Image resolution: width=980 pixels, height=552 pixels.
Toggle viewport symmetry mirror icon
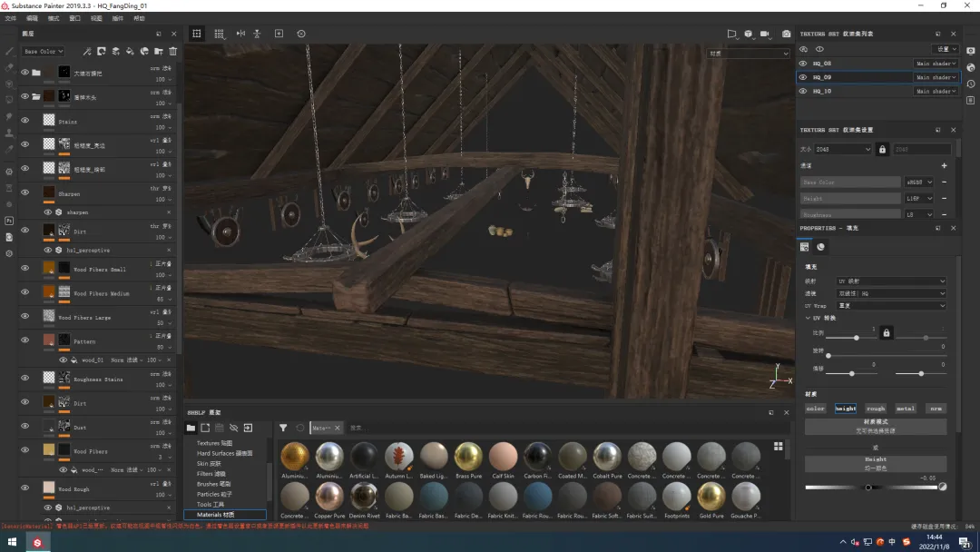click(240, 34)
